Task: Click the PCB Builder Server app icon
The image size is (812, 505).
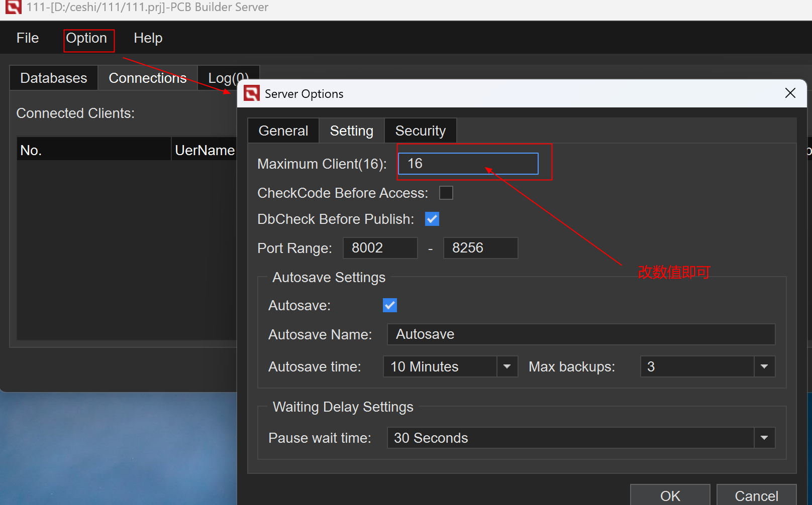Action: pos(13,7)
